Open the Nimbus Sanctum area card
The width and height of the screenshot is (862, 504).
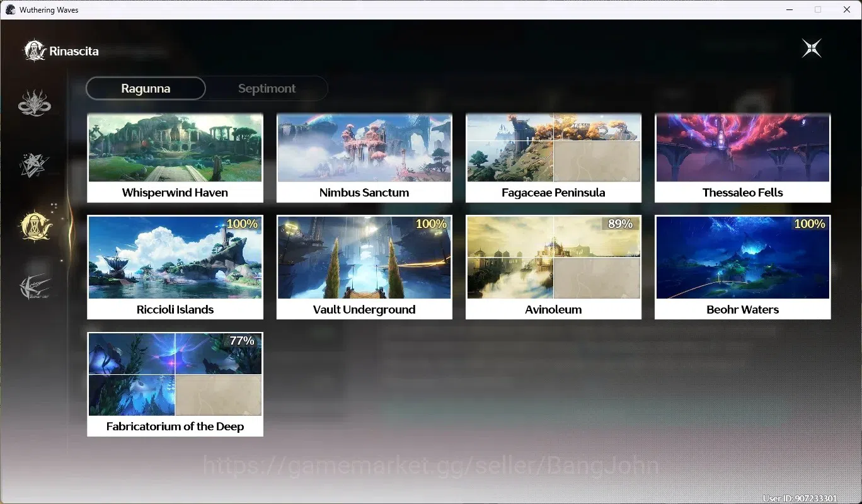click(364, 158)
